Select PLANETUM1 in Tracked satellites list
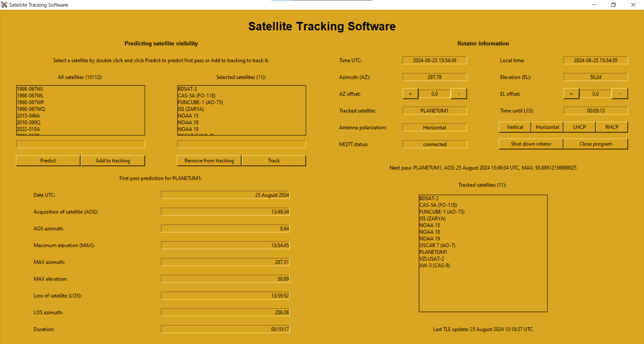644x344 pixels. [x=483, y=252]
